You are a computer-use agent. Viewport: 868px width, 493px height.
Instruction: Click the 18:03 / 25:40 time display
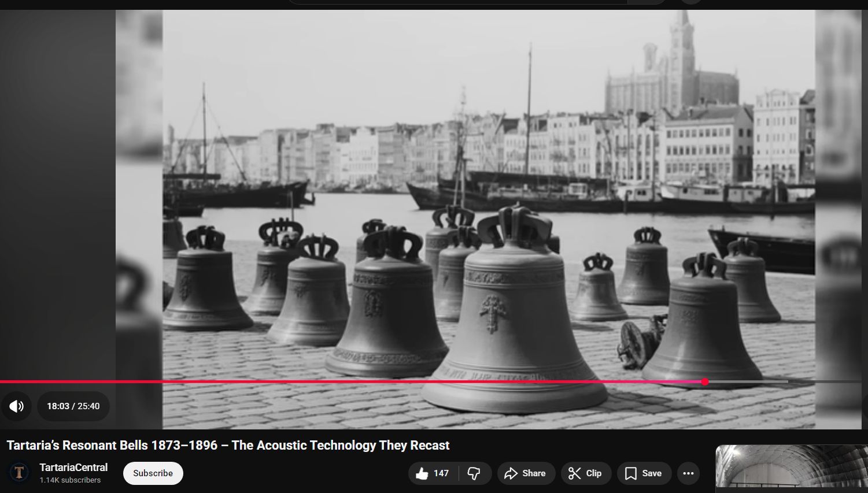tap(73, 406)
